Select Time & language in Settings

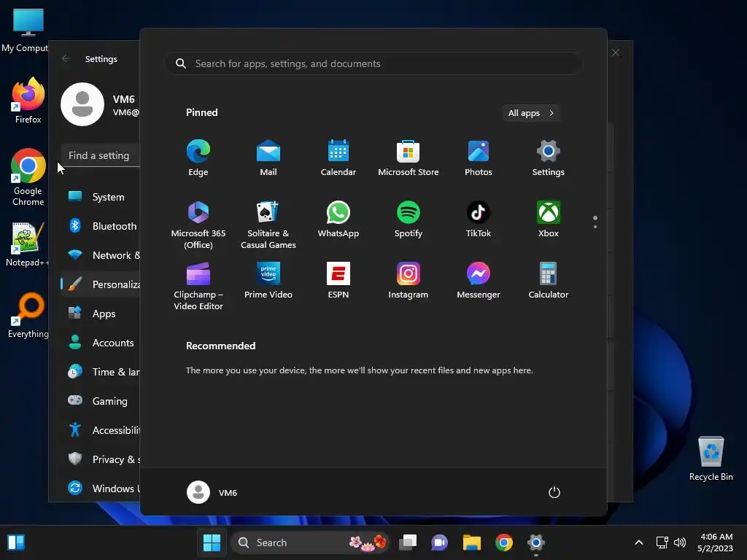click(x=100, y=372)
